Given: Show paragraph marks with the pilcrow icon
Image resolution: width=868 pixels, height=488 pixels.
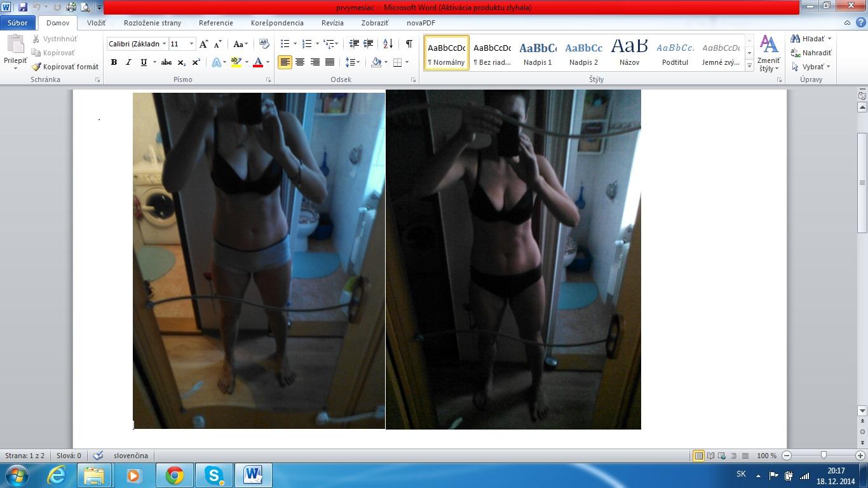Looking at the screenshot, I should pyautogui.click(x=409, y=44).
